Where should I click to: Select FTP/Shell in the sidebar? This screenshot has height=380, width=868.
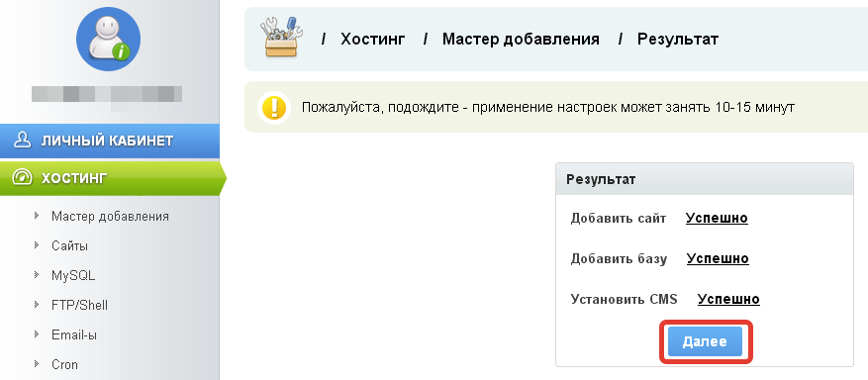pyautogui.click(x=80, y=306)
